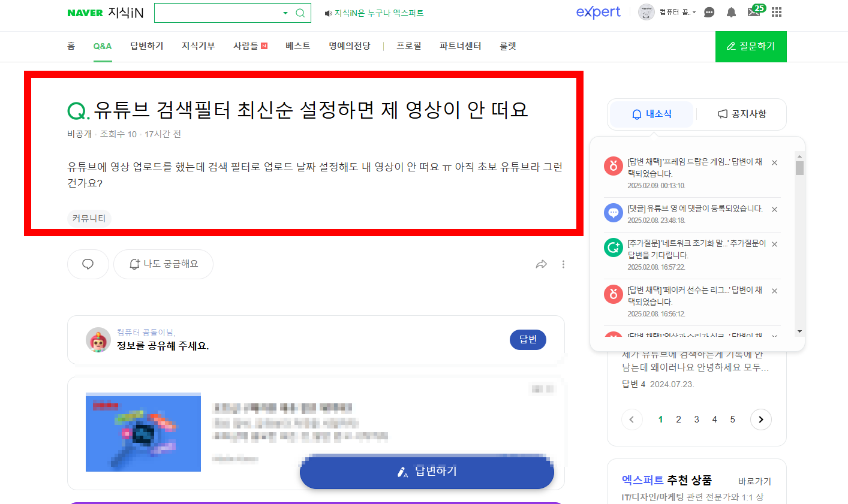Click '정보를 공유해 주세요.' answer prompt
The width and height of the screenshot is (848, 504).
[163, 346]
